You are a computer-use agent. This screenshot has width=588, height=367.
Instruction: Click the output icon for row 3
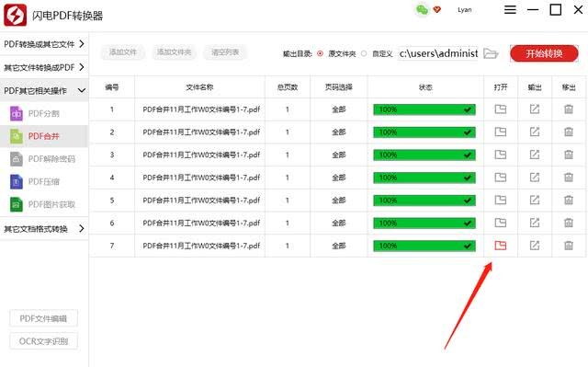(535, 155)
